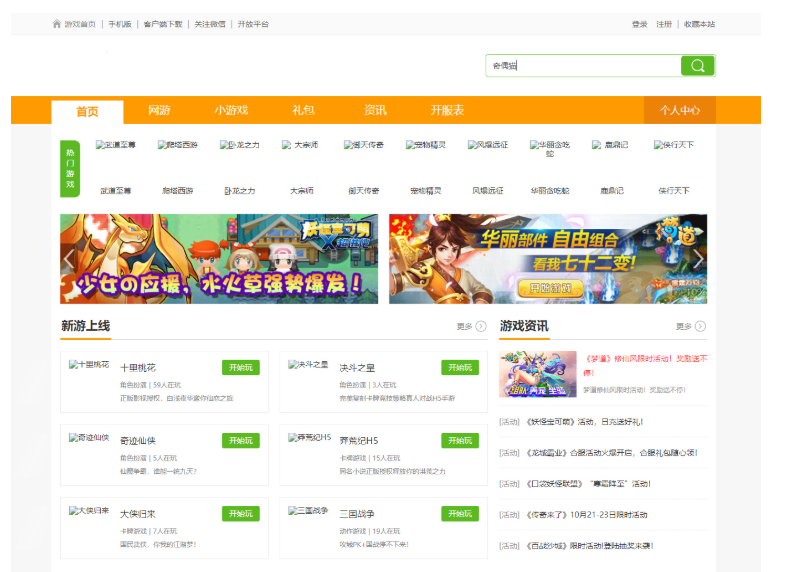Expand 更多 in the 新游上线 section
The height and width of the screenshot is (572, 791).
click(x=471, y=326)
